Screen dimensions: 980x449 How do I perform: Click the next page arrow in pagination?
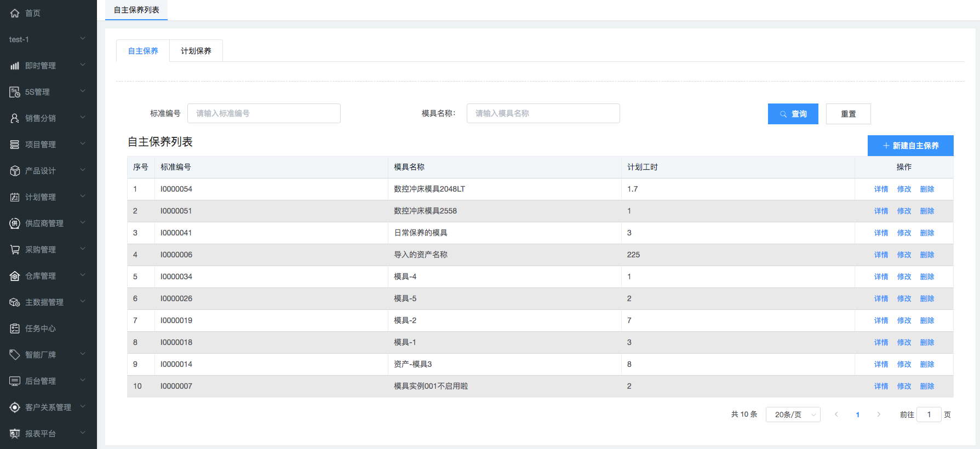coord(879,415)
